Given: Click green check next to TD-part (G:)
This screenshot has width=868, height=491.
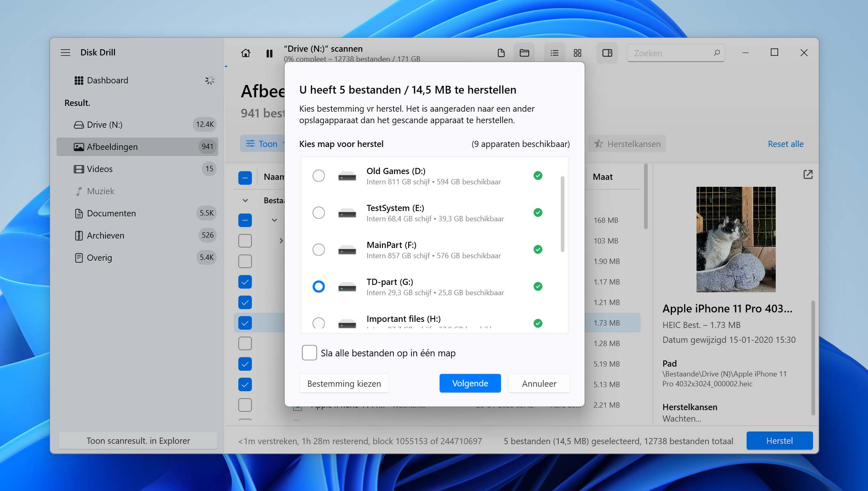Looking at the screenshot, I should tap(538, 287).
